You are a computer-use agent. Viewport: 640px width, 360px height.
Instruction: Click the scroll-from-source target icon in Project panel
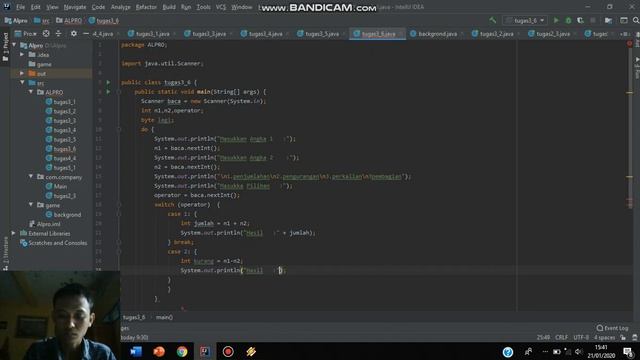pos(46,33)
